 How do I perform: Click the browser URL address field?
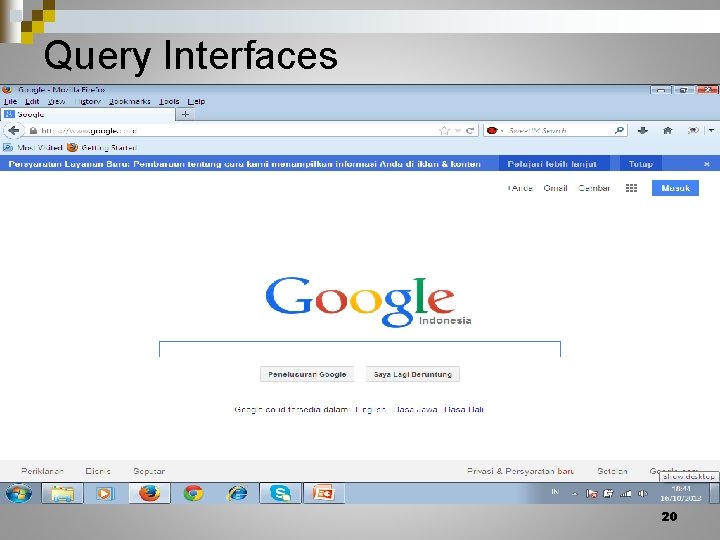coord(239,131)
